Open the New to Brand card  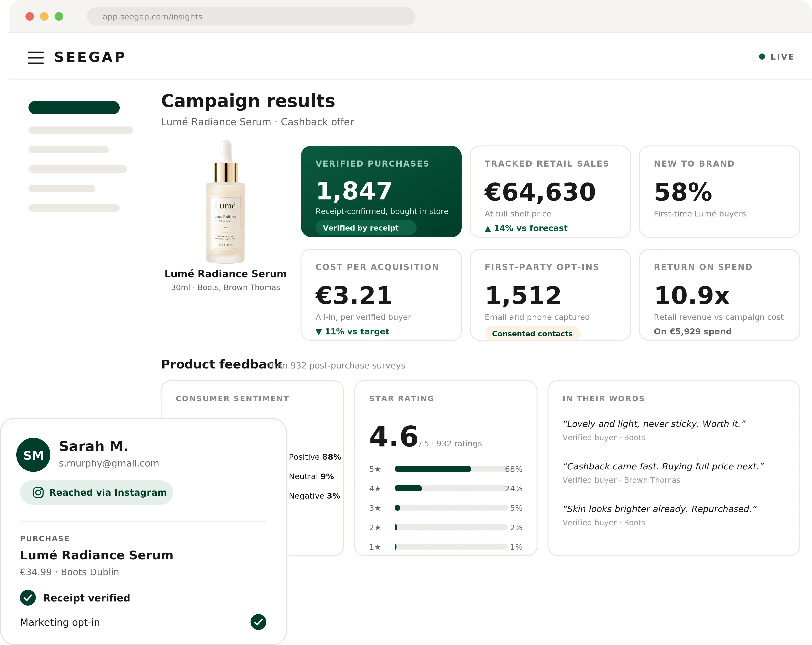(x=719, y=191)
